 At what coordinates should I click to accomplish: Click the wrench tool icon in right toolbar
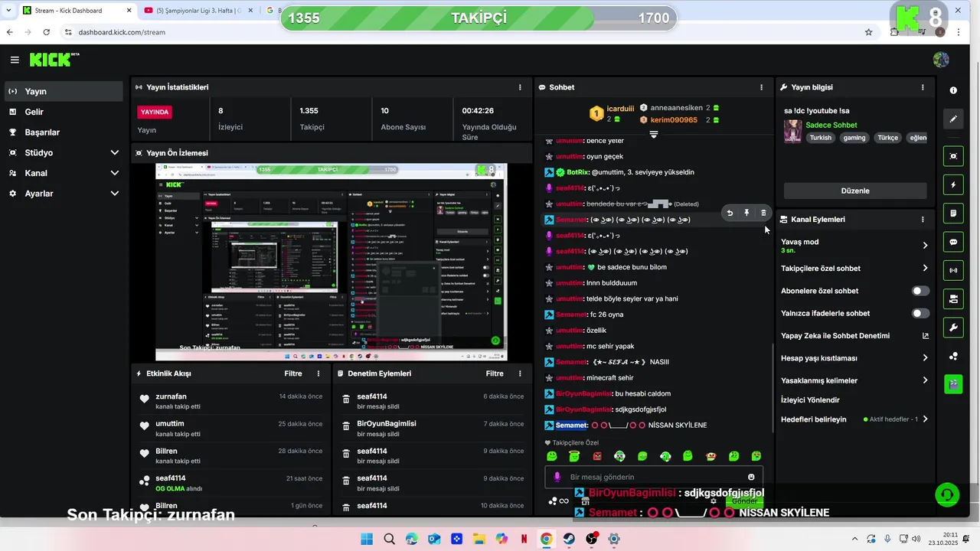point(953,328)
